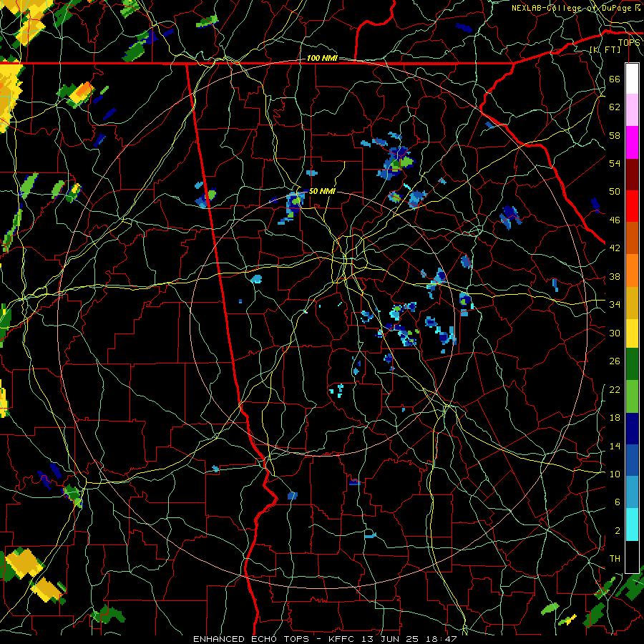Click the '10' legend value
This screenshot has height=644, width=644.
(615, 474)
